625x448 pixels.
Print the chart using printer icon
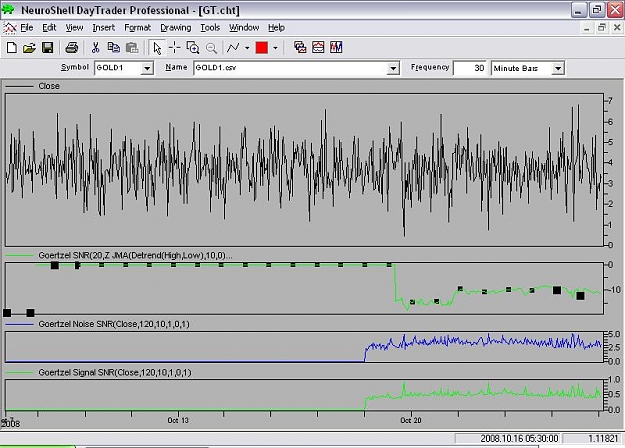point(72,48)
